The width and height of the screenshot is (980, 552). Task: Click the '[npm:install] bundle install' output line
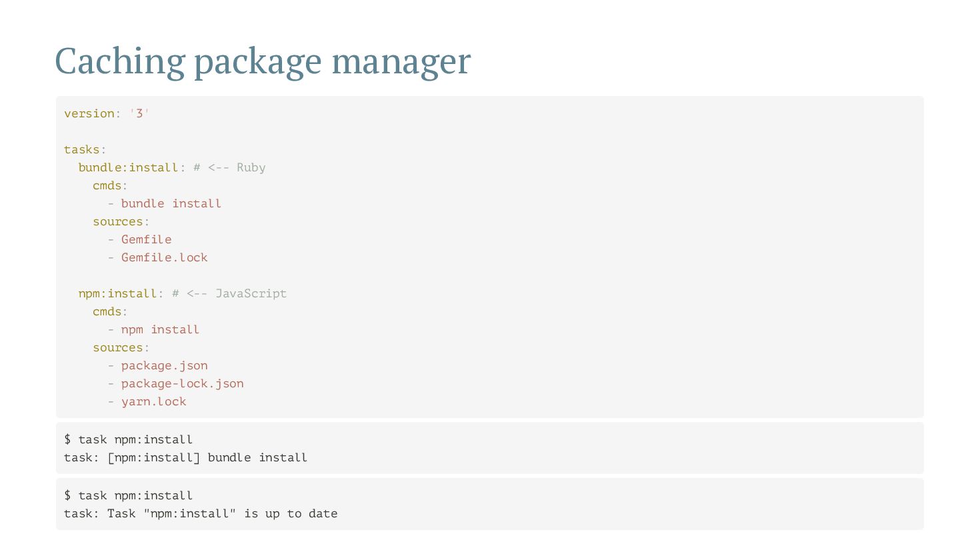click(185, 457)
